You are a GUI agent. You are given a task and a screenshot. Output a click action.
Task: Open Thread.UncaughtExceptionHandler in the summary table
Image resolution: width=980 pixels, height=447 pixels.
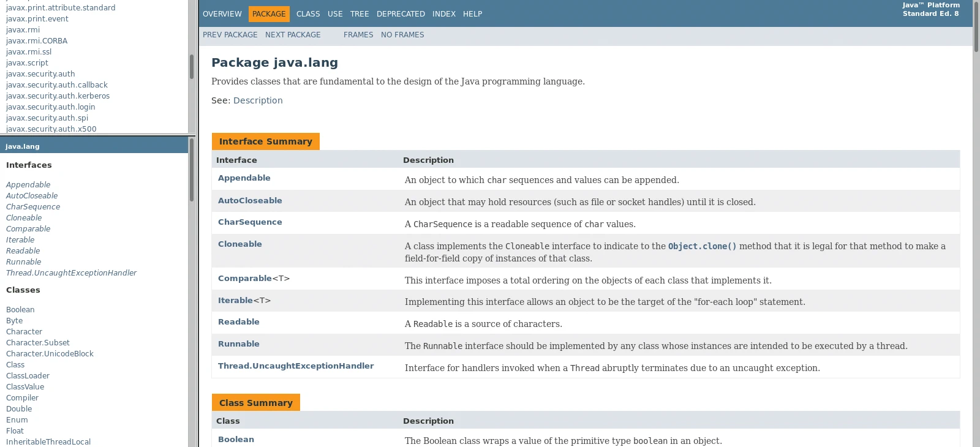pyautogui.click(x=296, y=366)
